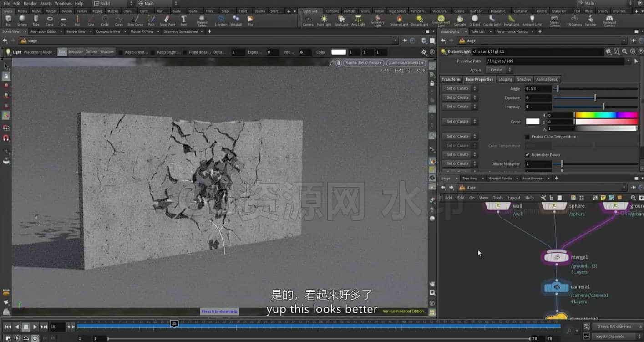The height and width of the screenshot is (342, 644).
Task: Choose the Draw Curve tool
Action: pyautogui.click(x=135, y=20)
